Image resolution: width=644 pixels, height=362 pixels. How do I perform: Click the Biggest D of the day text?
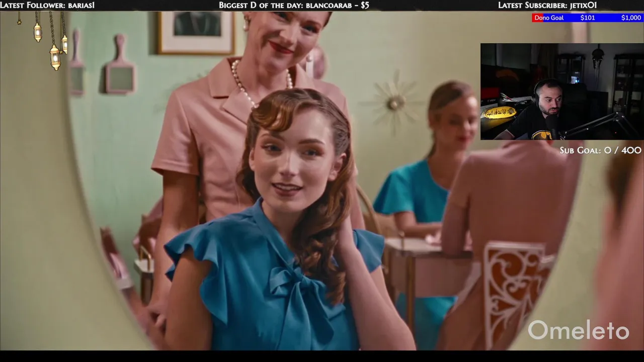294,5
